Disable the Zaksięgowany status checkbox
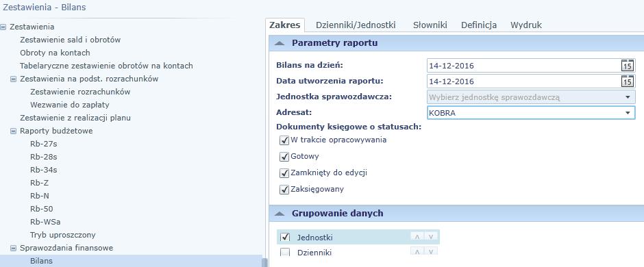The height and width of the screenshot is (267, 644). tap(284, 190)
